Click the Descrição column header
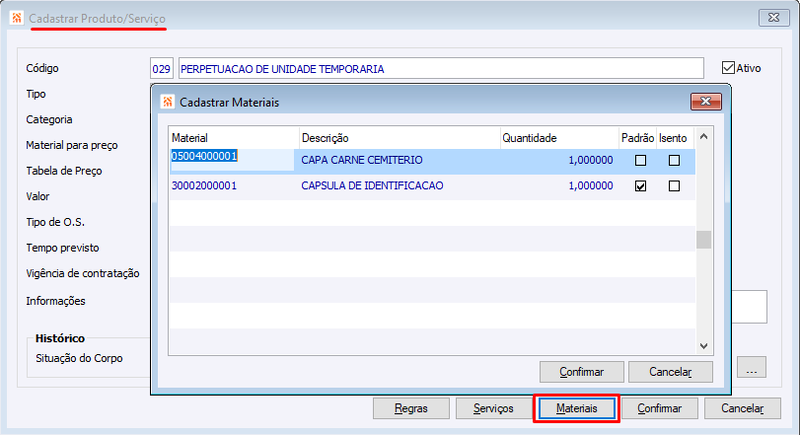The height and width of the screenshot is (435, 800). click(x=399, y=138)
